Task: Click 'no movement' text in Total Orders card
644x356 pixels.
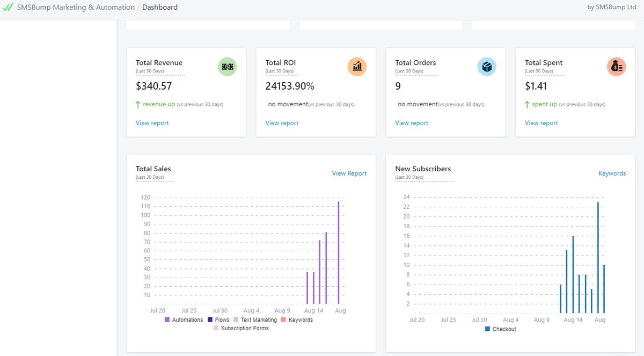Action: [418, 104]
